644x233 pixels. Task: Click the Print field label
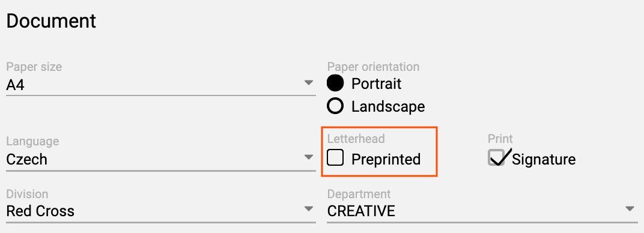point(500,139)
